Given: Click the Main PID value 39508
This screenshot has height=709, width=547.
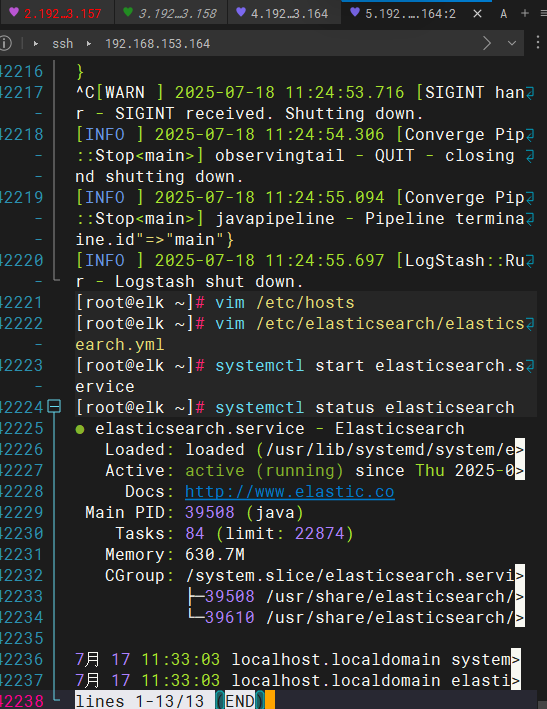Looking at the screenshot, I should pos(210,512).
